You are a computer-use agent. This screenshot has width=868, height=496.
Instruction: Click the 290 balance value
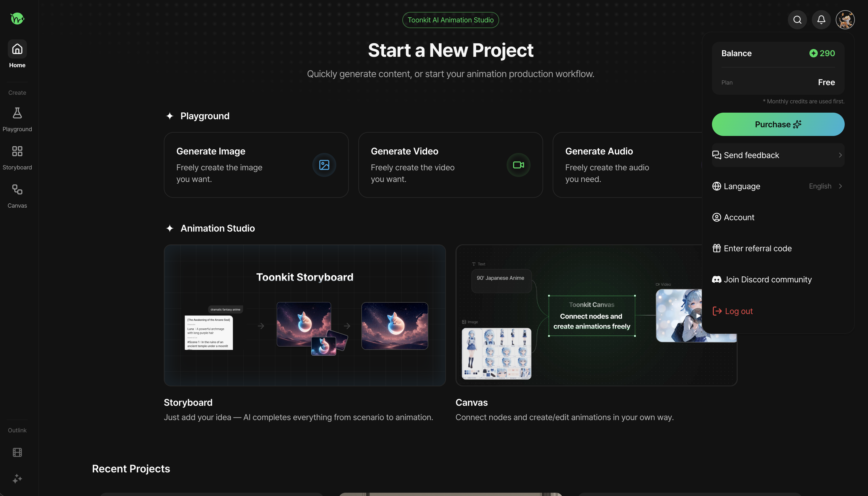pos(827,53)
